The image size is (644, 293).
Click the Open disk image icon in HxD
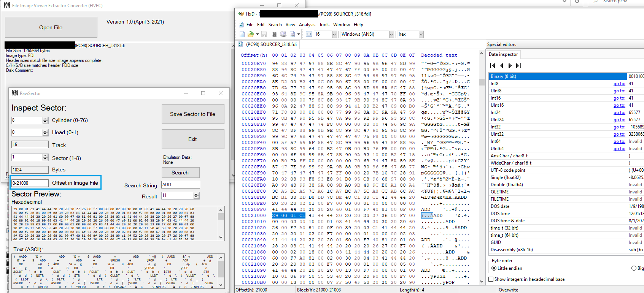click(x=292, y=34)
